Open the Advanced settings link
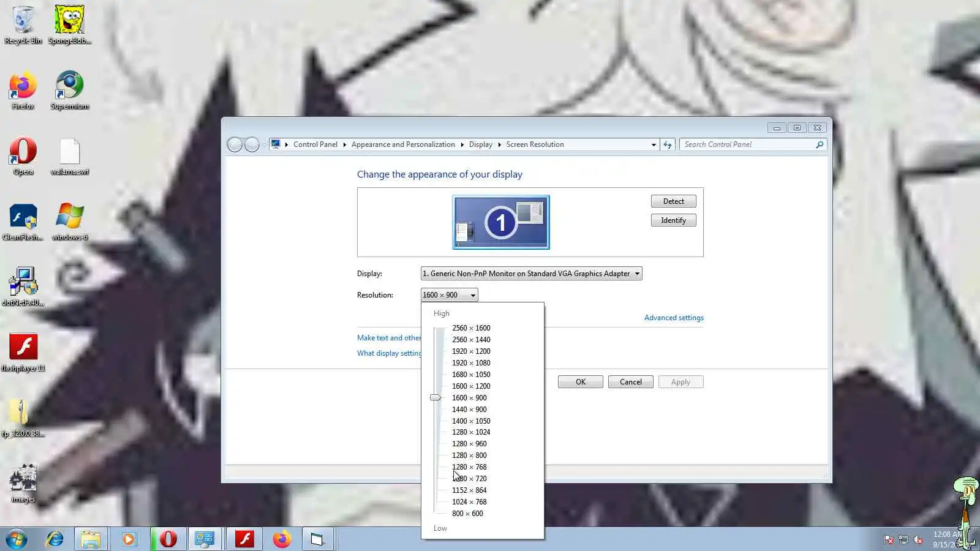Viewport: 980px width, 551px height. coord(674,318)
